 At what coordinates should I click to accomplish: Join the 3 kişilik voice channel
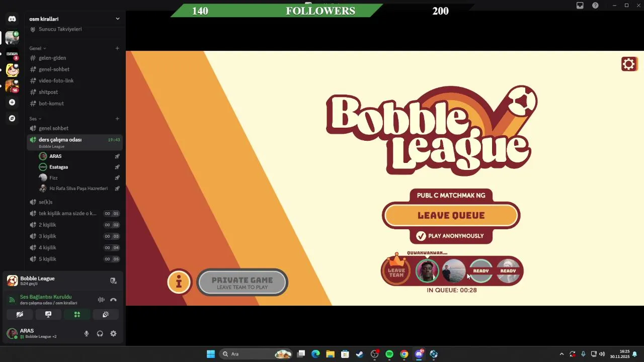pyautogui.click(x=74, y=236)
